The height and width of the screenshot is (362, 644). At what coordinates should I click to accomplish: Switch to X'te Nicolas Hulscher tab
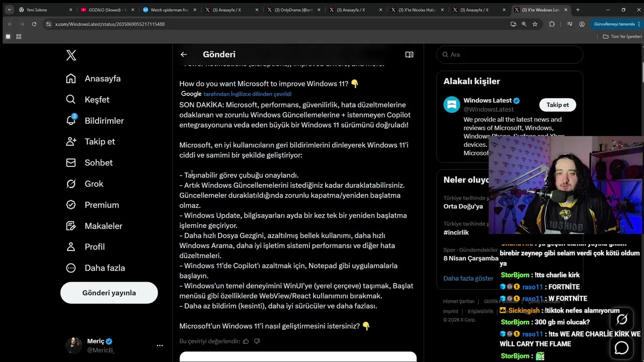tap(417, 10)
